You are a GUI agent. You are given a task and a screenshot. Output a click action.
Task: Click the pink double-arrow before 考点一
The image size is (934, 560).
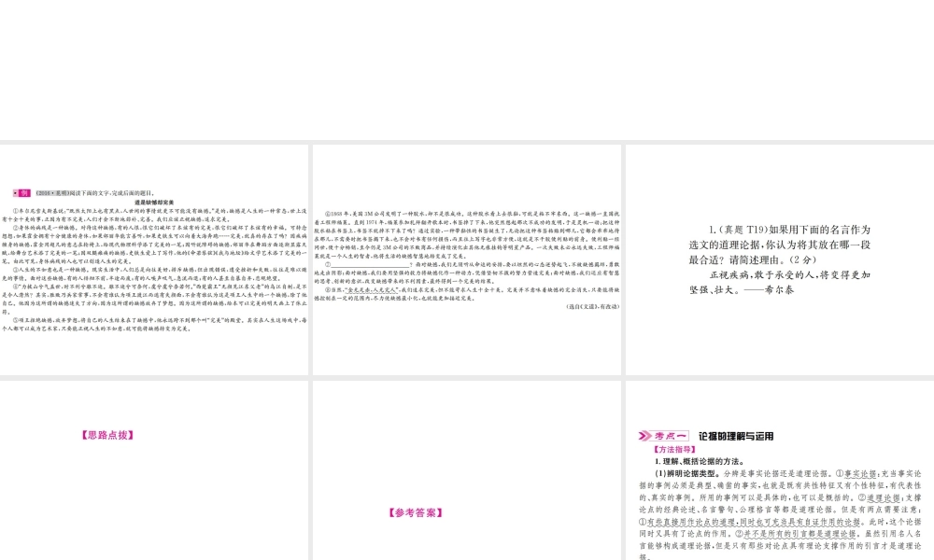click(644, 436)
